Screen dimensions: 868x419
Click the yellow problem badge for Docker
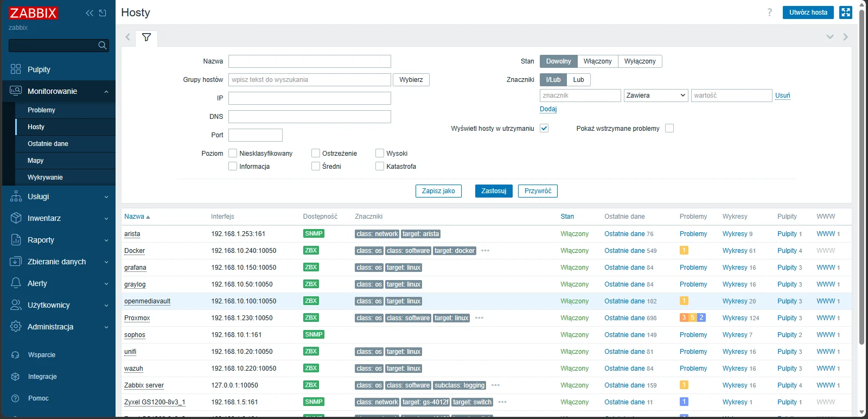[x=684, y=250]
